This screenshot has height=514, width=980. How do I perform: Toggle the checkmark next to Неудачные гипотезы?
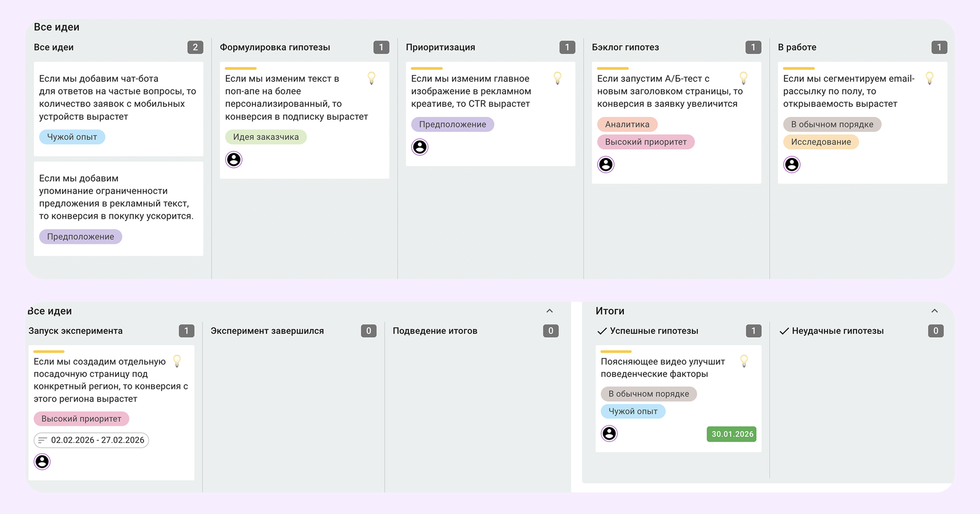[x=784, y=331]
